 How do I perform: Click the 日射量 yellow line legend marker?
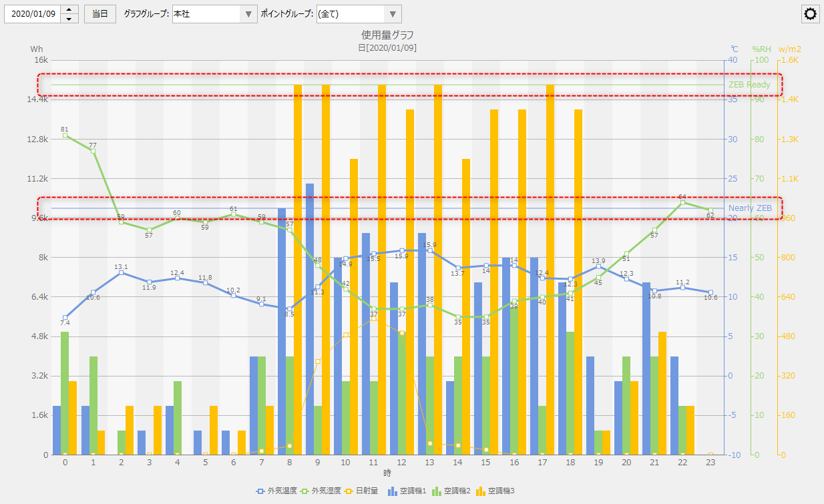[349, 491]
